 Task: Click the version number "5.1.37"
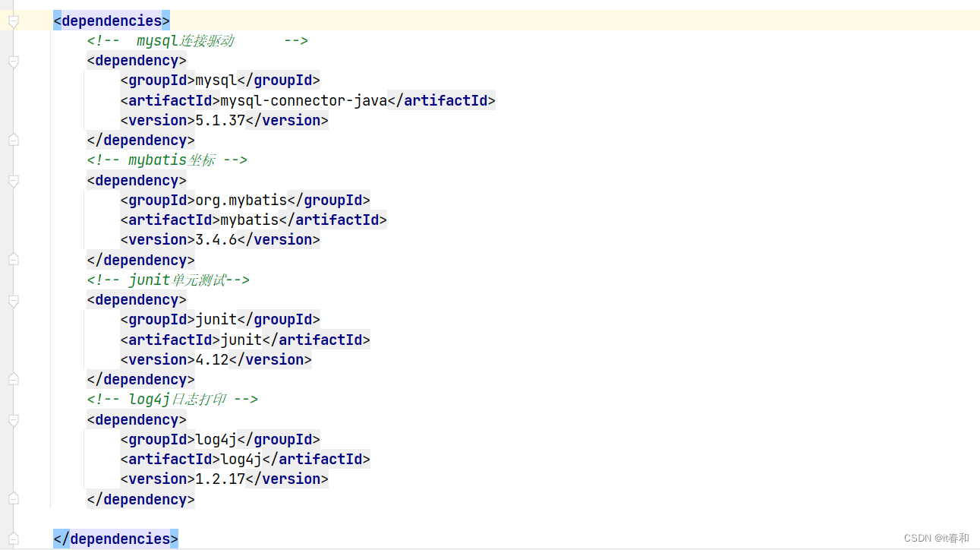(220, 120)
